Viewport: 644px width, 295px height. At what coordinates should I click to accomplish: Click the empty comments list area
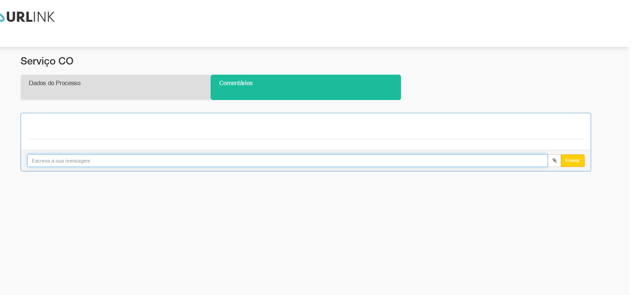click(306, 126)
